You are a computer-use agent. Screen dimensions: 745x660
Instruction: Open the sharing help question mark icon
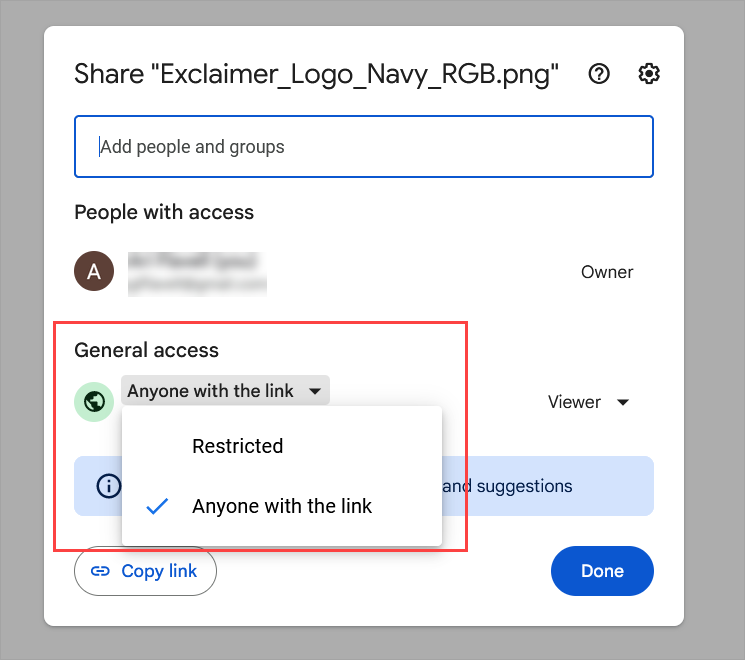point(599,74)
